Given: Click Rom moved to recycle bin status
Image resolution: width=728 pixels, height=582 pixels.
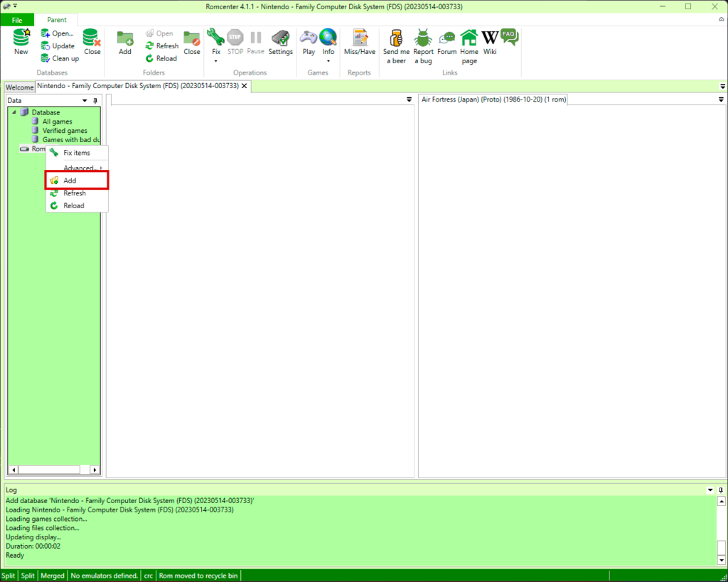Looking at the screenshot, I should 198,576.
